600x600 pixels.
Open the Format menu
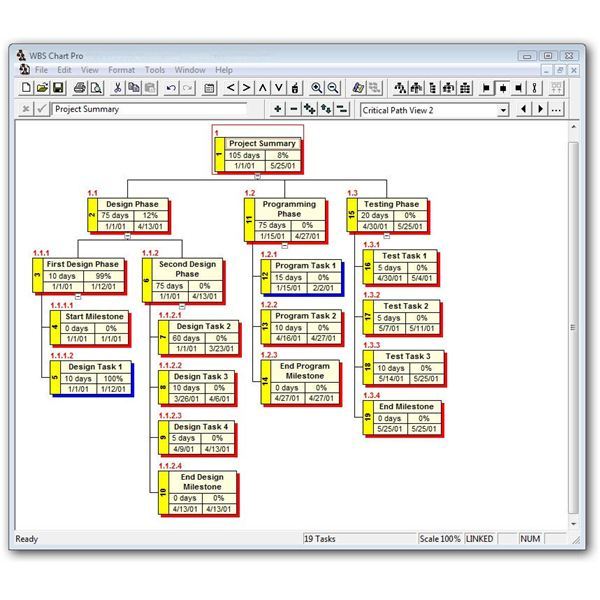coord(121,70)
